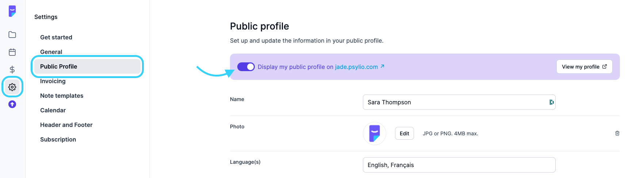Open the folder icon in left sidebar
The width and height of the screenshot is (644, 178).
click(x=12, y=35)
